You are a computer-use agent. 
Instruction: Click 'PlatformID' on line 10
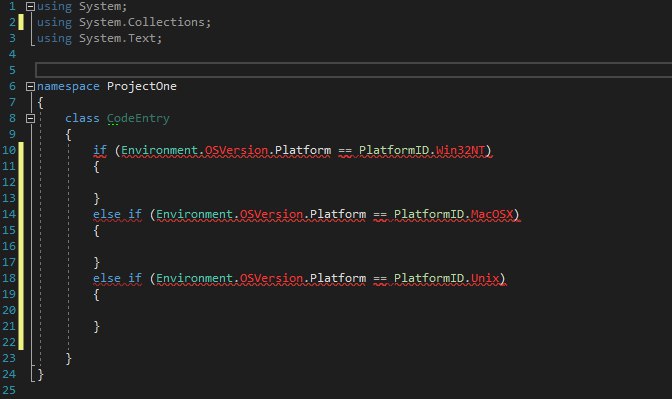point(393,150)
